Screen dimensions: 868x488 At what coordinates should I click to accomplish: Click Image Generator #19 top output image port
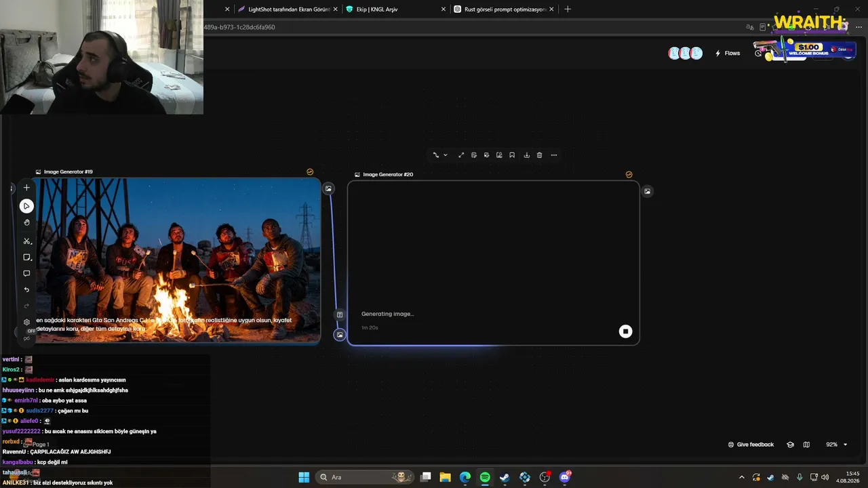coord(328,188)
